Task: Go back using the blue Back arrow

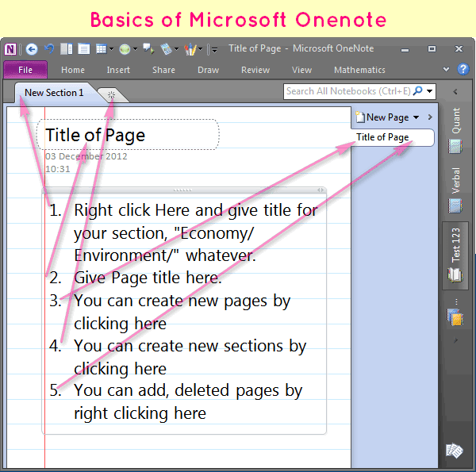Action: 32,49
